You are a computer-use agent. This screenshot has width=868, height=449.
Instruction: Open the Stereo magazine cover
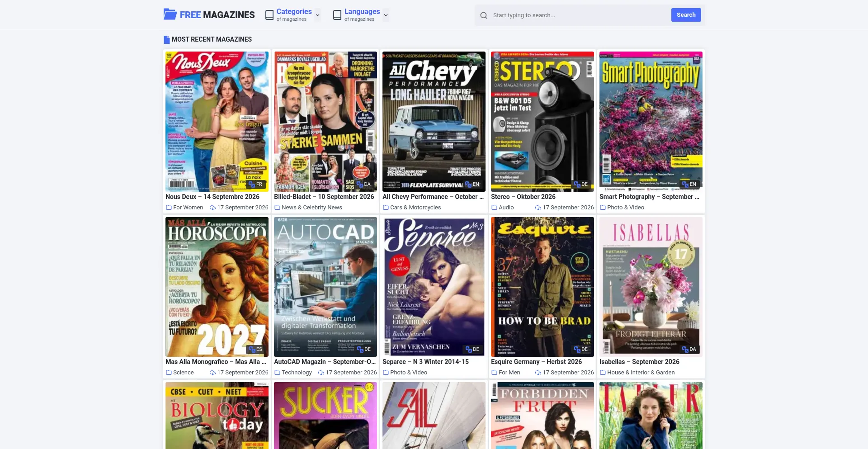pyautogui.click(x=542, y=122)
